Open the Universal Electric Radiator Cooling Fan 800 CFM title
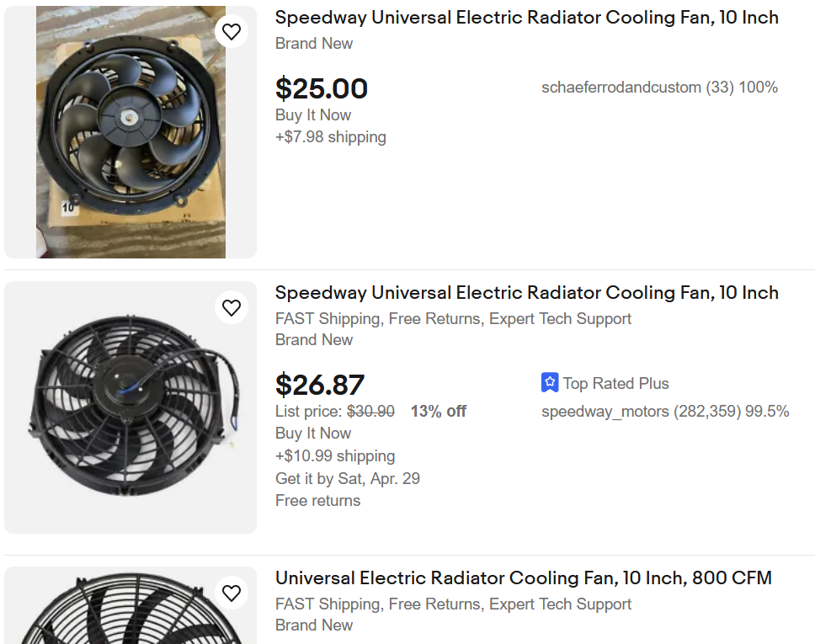The height and width of the screenshot is (644, 815). 523,578
